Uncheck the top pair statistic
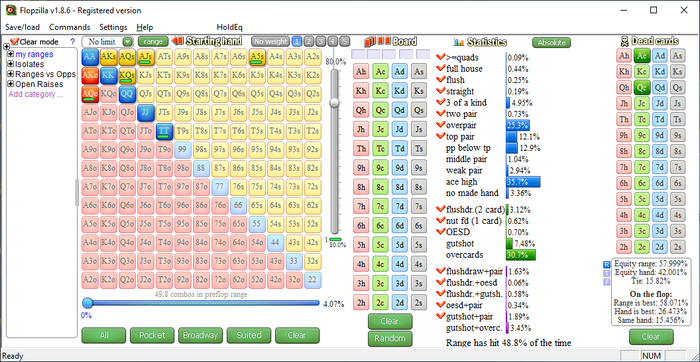This screenshot has height=362, width=700. click(441, 136)
